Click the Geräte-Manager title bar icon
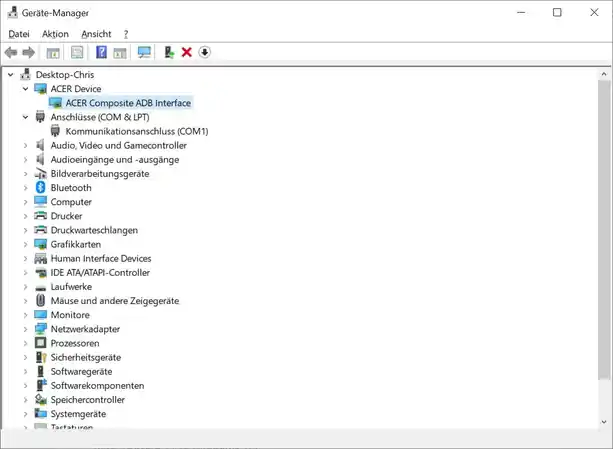The image size is (613, 449). [13, 13]
